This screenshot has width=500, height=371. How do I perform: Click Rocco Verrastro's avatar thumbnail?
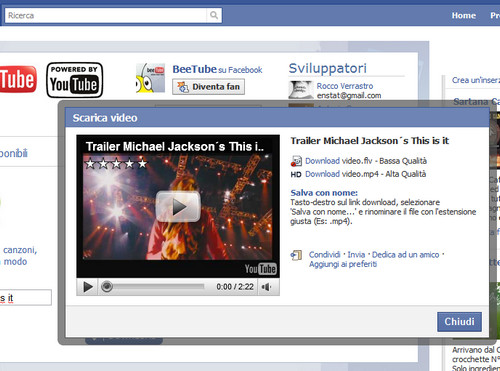[x=301, y=90]
